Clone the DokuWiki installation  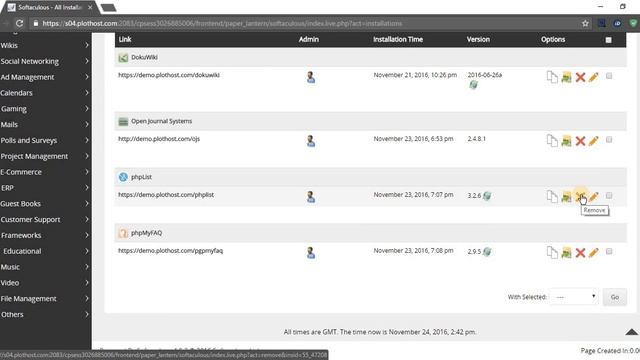552,77
